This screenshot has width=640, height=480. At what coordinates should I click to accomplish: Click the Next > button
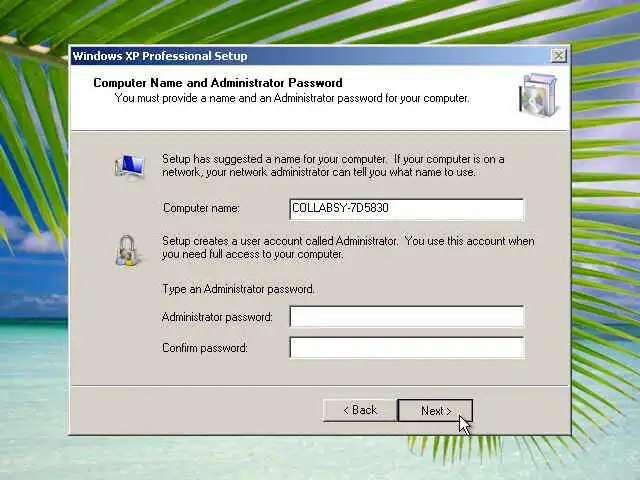(x=435, y=410)
